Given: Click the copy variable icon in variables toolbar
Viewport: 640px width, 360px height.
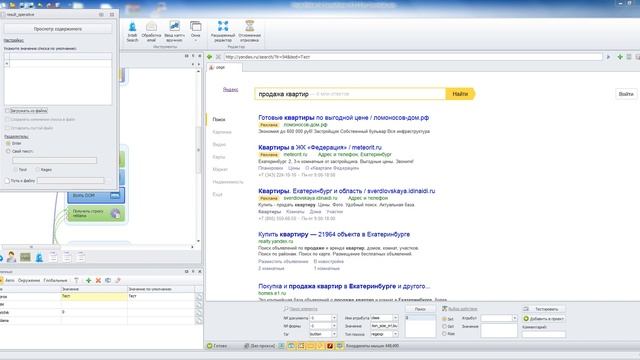Looking at the screenshot, I should [108, 280].
